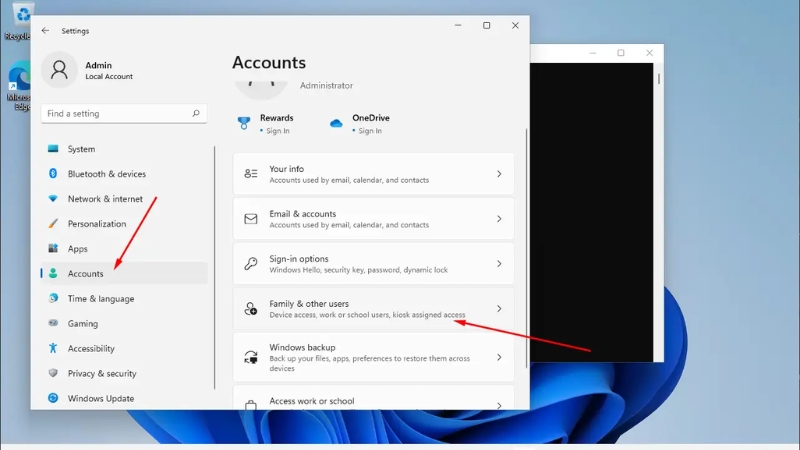Click the Settings back arrow
The height and width of the screenshot is (450, 800).
[x=45, y=31]
